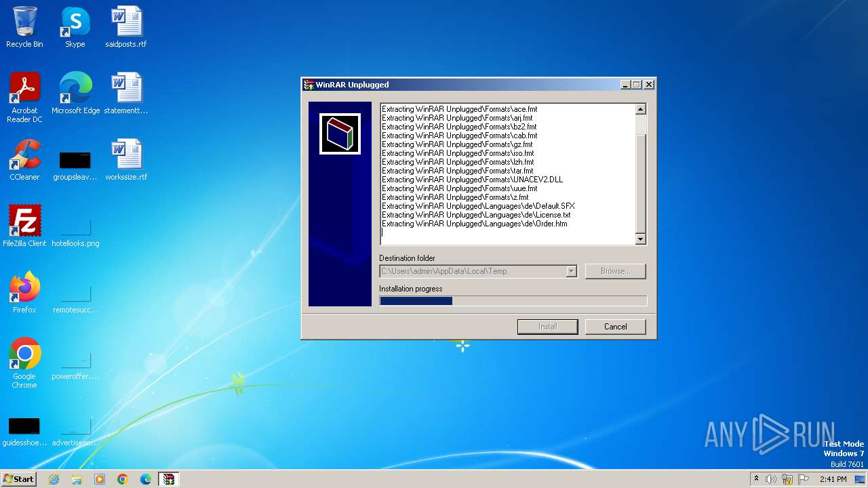Click the installer archive box logo
The width and height of the screenshot is (868, 488).
click(340, 134)
